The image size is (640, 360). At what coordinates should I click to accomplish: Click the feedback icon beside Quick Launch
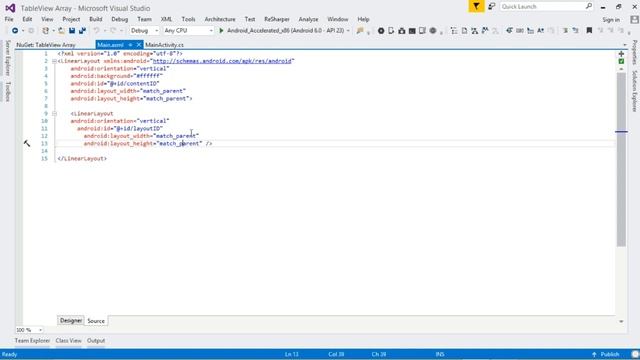(x=491, y=7)
